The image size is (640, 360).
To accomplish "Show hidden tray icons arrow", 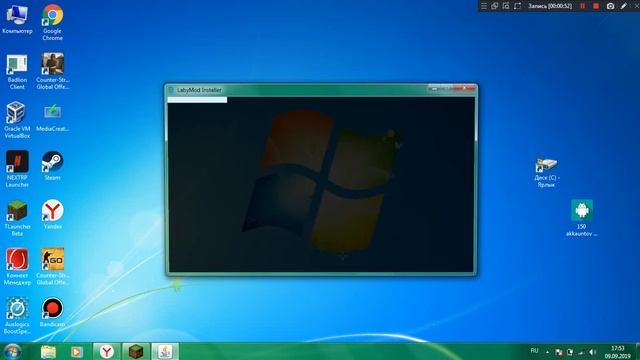I will [x=547, y=352].
